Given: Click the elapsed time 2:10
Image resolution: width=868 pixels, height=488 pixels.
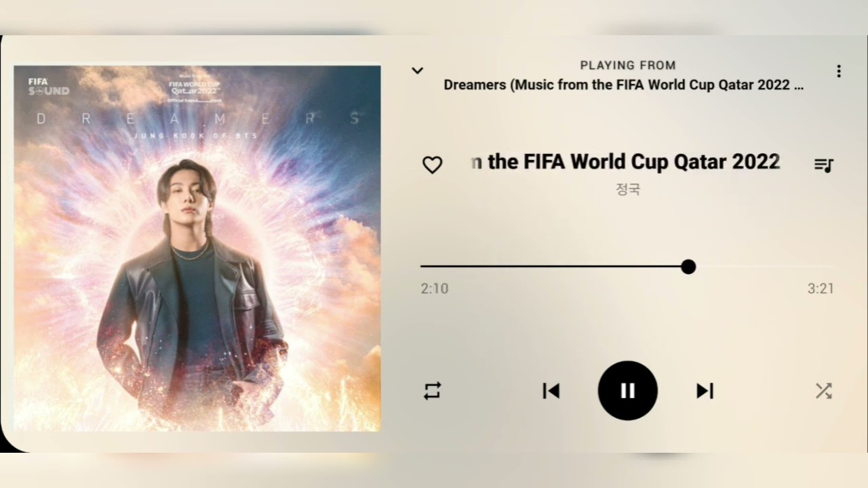Looking at the screenshot, I should click(434, 289).
